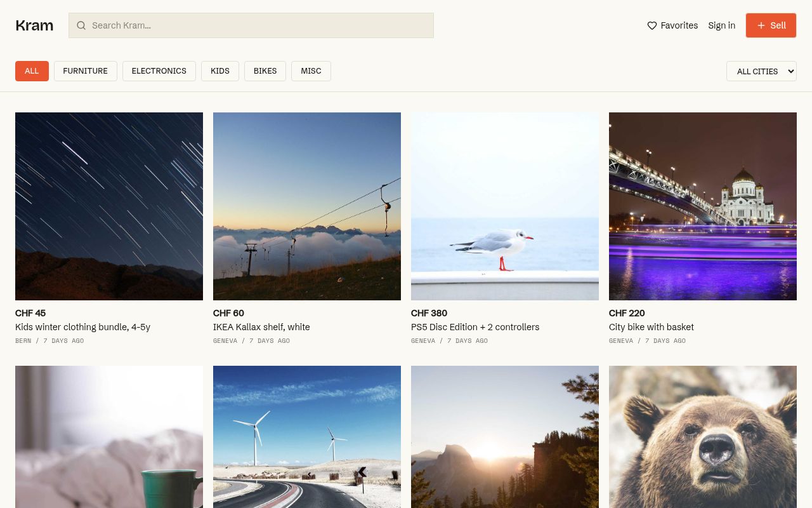Screen dimensions: 812x508
Task: Go to Sign in
Action: coord(721,25)
